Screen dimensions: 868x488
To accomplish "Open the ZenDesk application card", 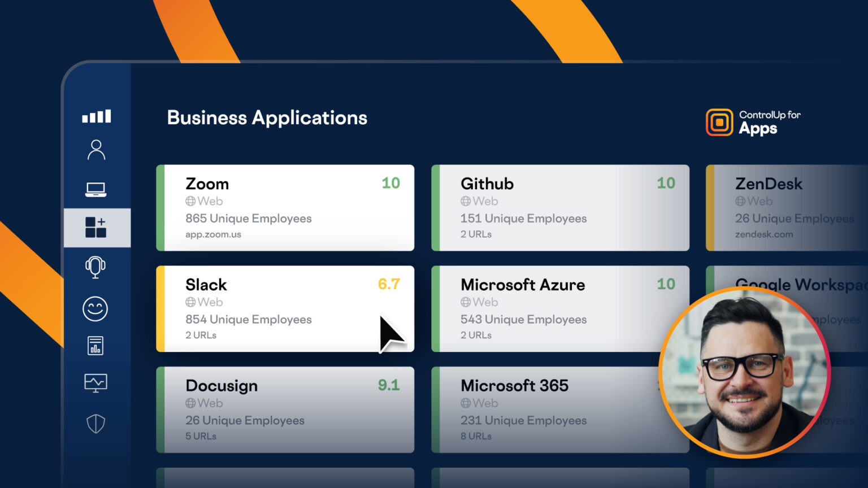I will coord(787,208).
